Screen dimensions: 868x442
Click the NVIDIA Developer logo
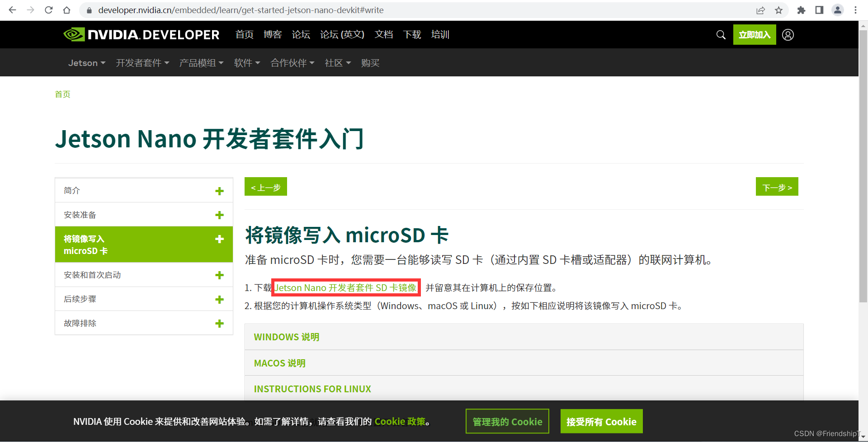click(142, 34)
